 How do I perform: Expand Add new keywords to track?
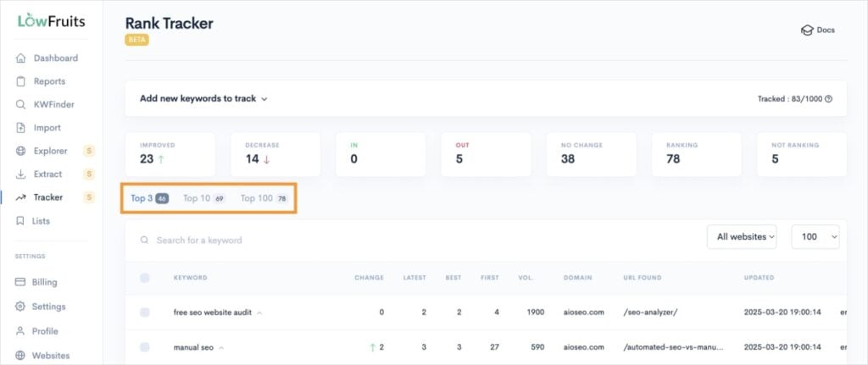click(x=203, y=98)
